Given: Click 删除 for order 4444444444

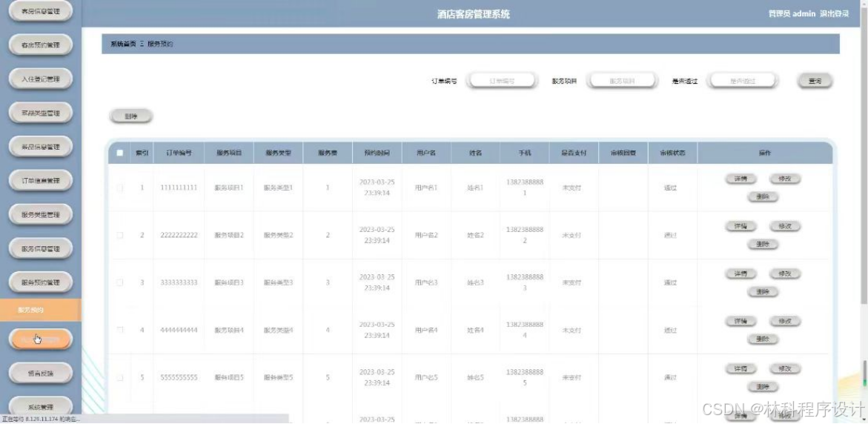Looking at the screenshot, I should [762, 339].
